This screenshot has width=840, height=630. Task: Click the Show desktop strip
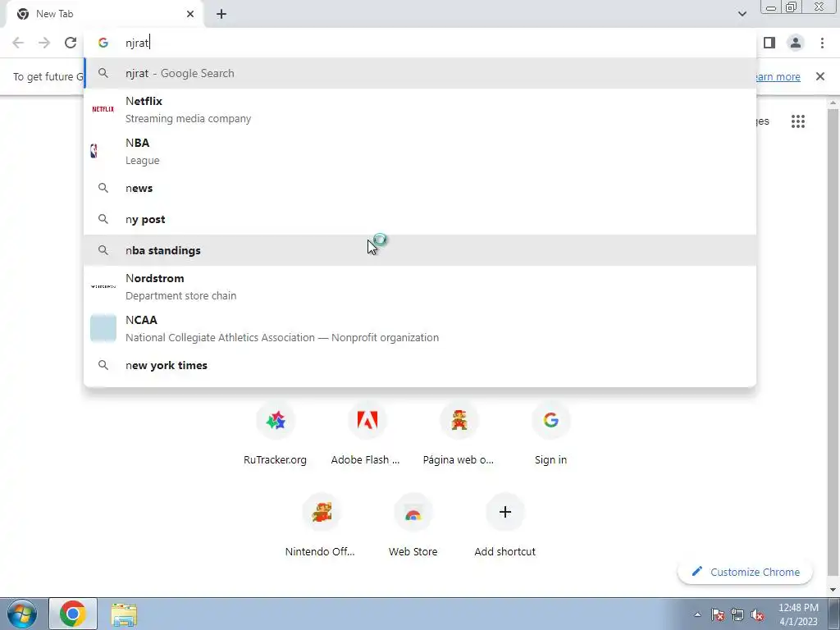(834, 614)
